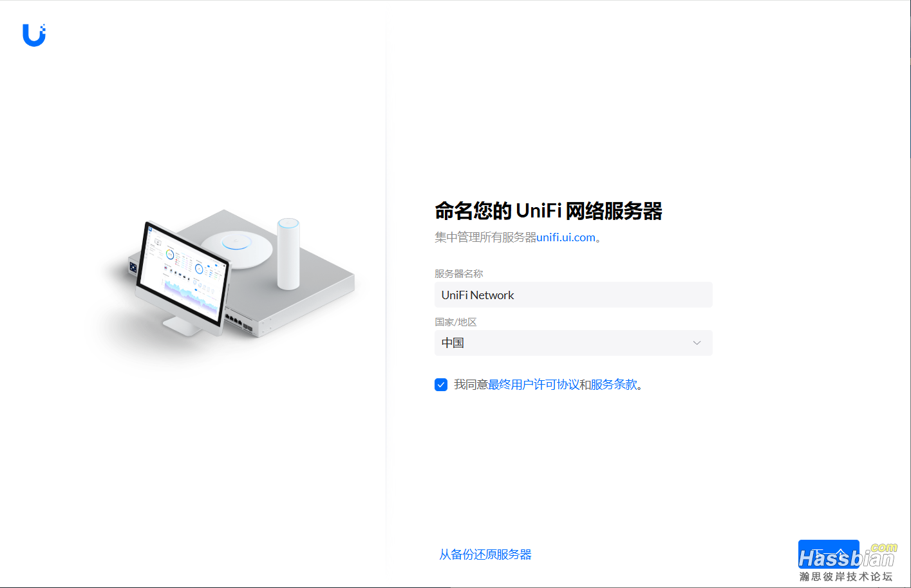Uncheck the 我同意 agreement checkbox

[x=441, y=385]
